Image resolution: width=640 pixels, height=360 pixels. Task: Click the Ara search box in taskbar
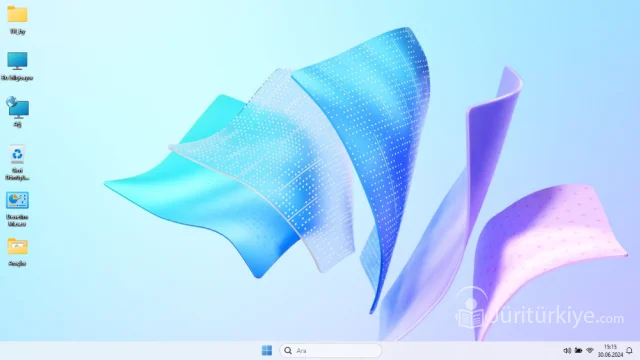pos(331,351)
